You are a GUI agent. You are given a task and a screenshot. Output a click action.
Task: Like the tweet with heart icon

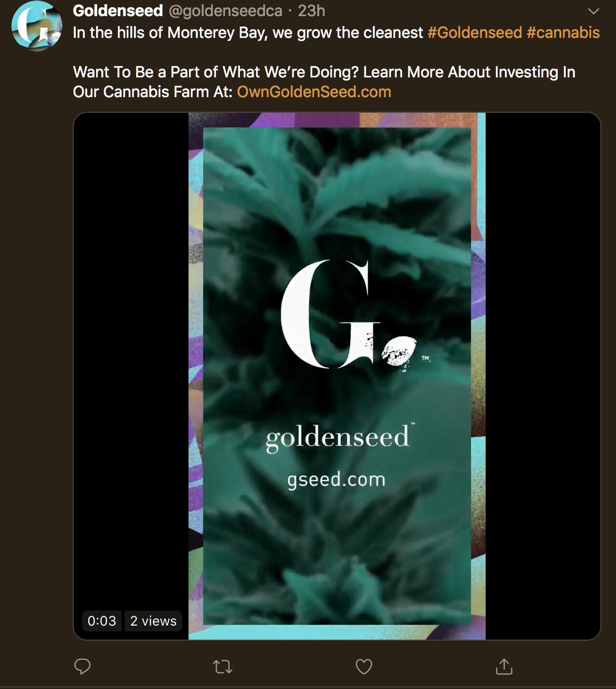pos(364,667)
